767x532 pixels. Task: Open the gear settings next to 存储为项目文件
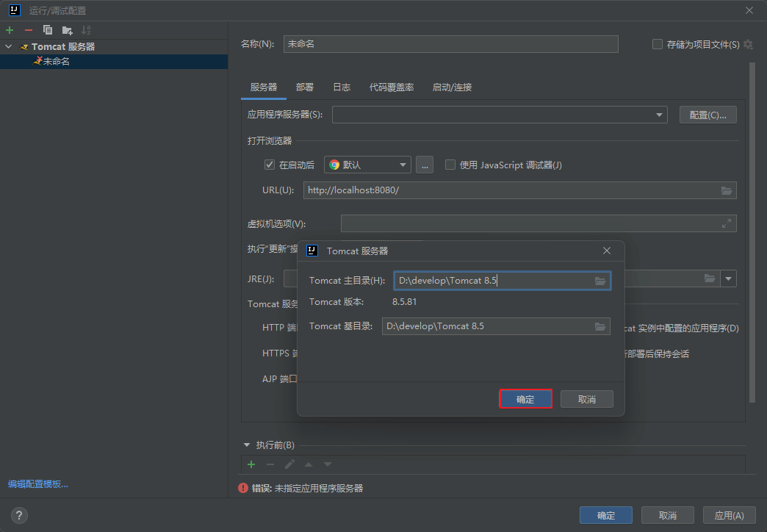749,45
